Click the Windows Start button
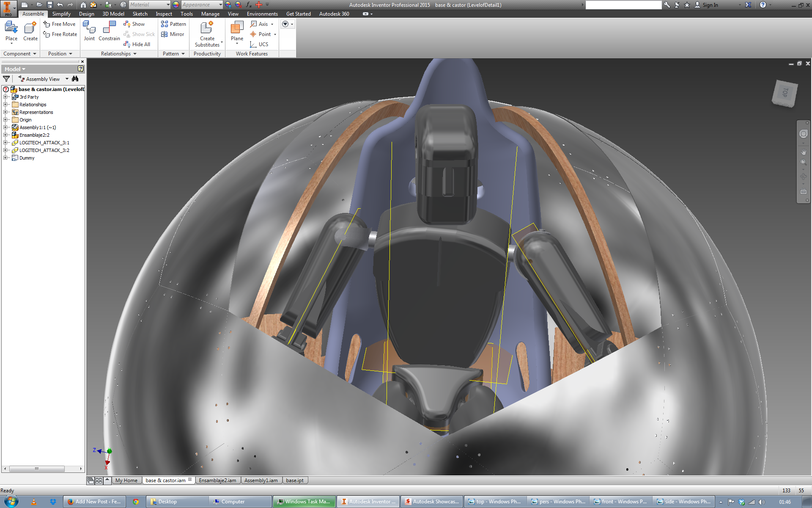 point(11,502)
